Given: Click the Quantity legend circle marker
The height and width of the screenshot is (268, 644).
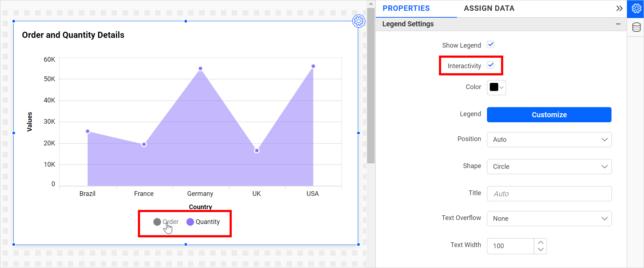Looking at the screenshot, I should pyautogui.click(x=190, y=222).
